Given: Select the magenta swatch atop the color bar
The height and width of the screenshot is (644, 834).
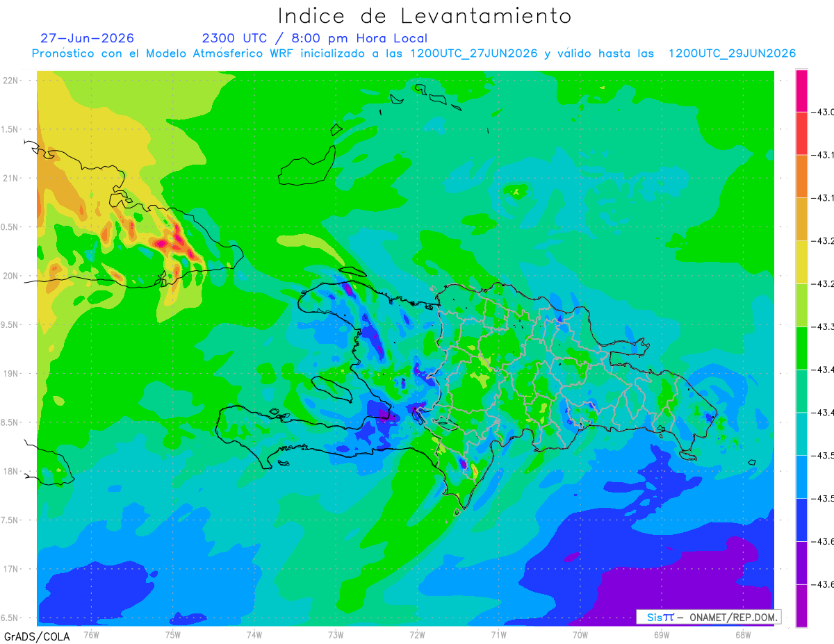Looking at the screenshot, I should [x=802, y=90].
